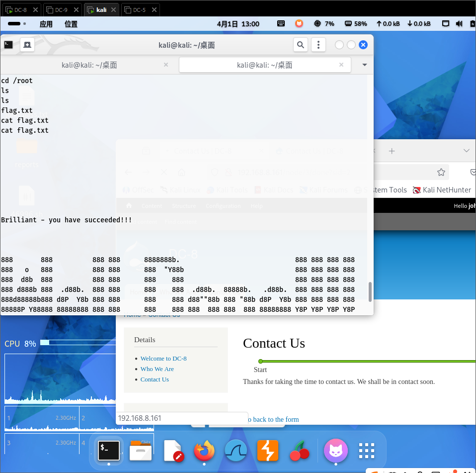Expand Firefox list-all-tabs chevron
Screen dimensions: 476x473
pyautogui.click(x=466, y=151)
